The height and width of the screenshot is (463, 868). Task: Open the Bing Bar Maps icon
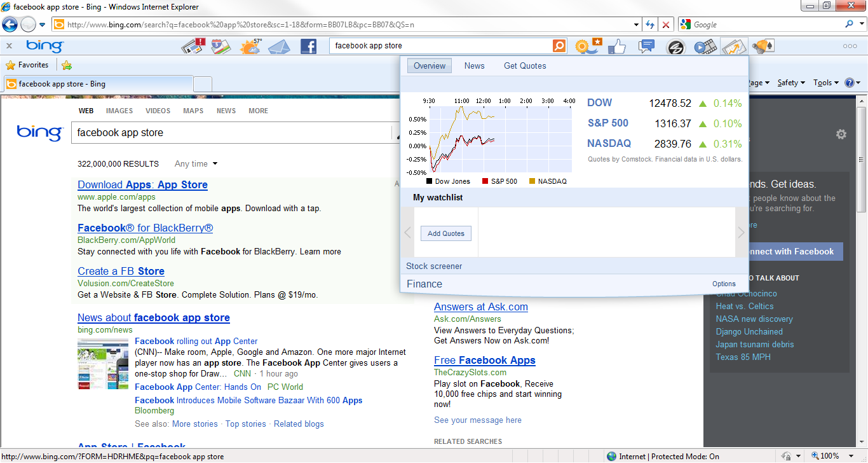220,46
